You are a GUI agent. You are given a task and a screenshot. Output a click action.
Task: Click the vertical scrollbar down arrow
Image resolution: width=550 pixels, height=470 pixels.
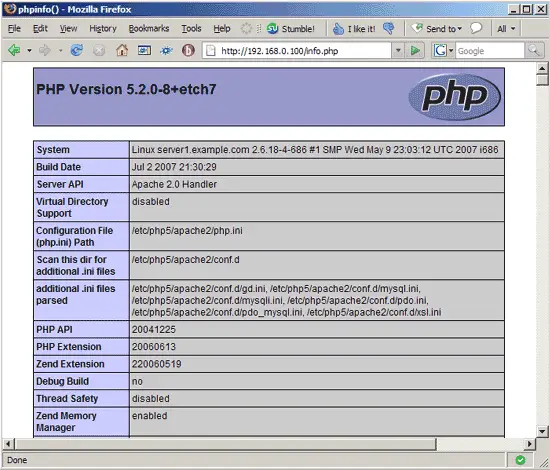coord(542,431)
